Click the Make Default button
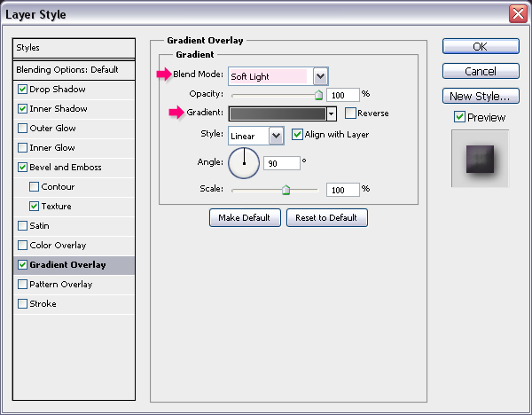The height and width of the screenshot is (415, 532). click(x=245, y=217)
